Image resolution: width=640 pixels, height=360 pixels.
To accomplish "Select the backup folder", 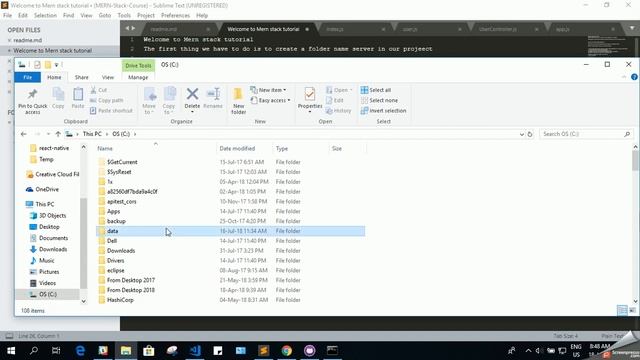I will pos(116,221).
